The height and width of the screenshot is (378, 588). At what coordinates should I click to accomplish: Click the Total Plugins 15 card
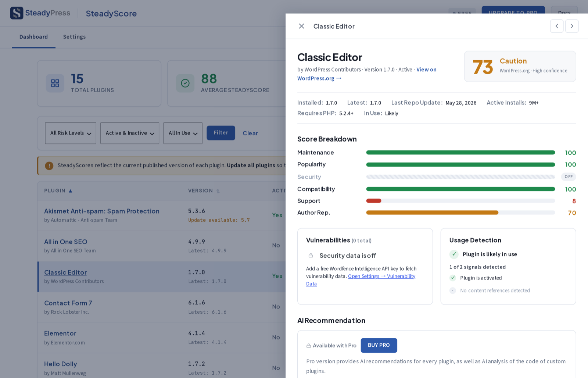point(99,83)
